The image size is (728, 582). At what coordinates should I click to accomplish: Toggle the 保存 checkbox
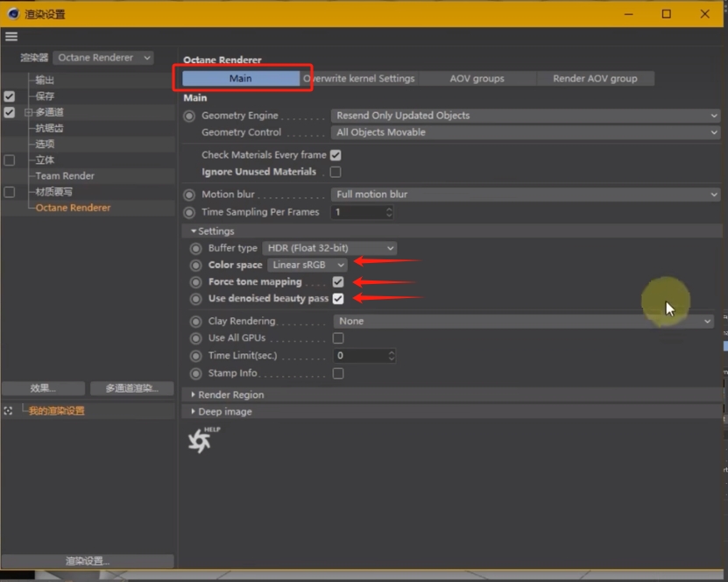click(x=10, y=96)
